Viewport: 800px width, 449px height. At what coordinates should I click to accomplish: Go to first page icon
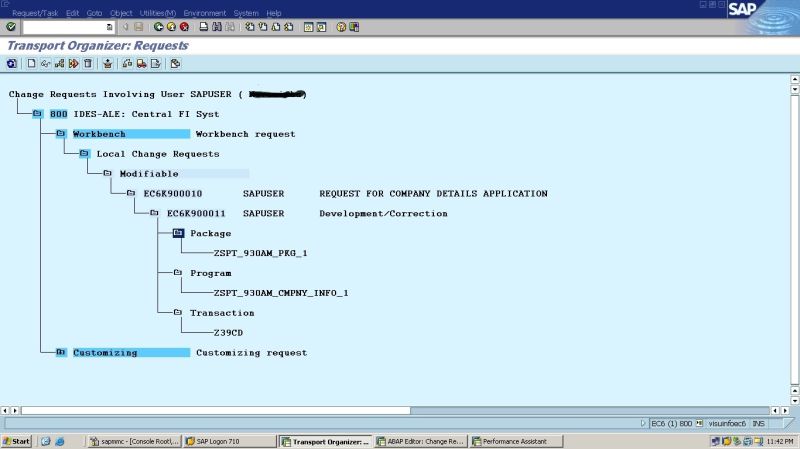(249, 27)
